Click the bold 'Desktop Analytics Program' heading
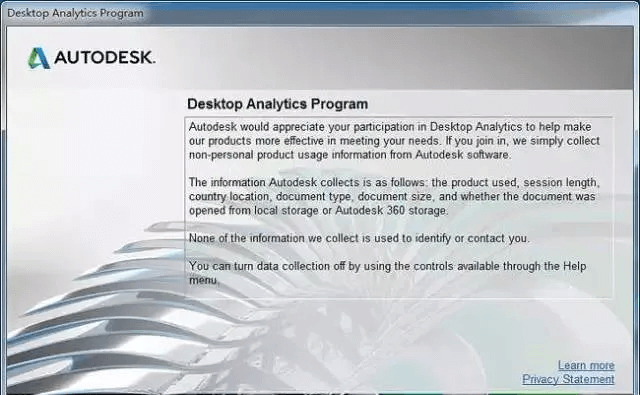 tap(278, 104)
